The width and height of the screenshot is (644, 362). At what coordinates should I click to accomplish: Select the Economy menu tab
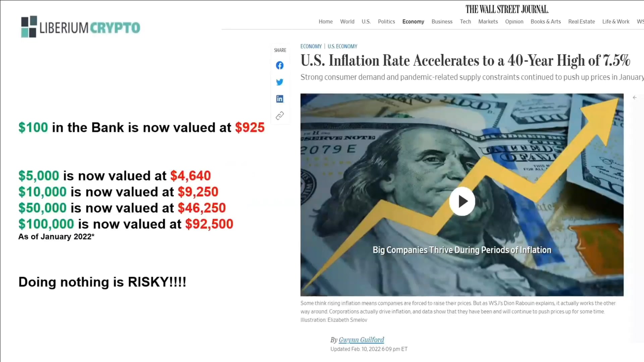coord(413,21)
